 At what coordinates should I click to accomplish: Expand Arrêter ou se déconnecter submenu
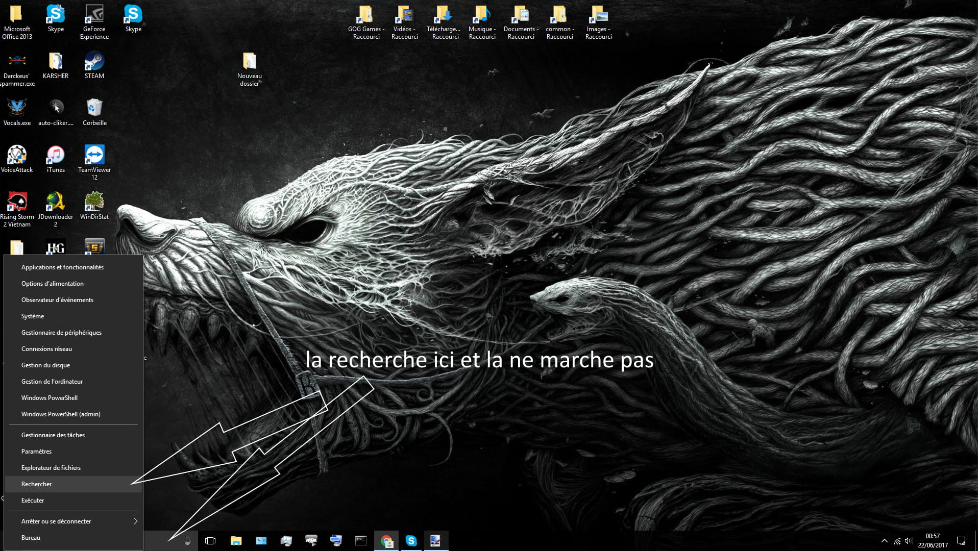click(73, 521)
